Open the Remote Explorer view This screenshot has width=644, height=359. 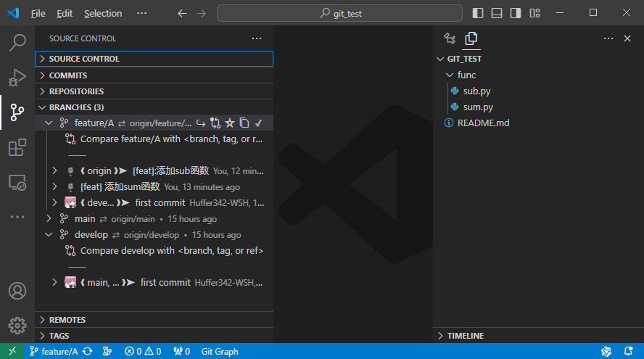pos(17,183)
